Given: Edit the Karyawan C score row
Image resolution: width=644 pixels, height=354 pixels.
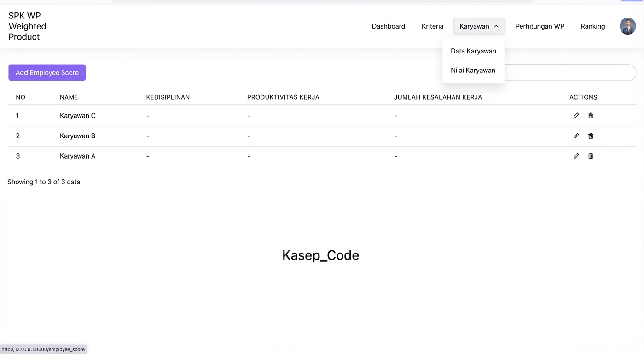Looking at the screenshot, I should coord(576,116).
